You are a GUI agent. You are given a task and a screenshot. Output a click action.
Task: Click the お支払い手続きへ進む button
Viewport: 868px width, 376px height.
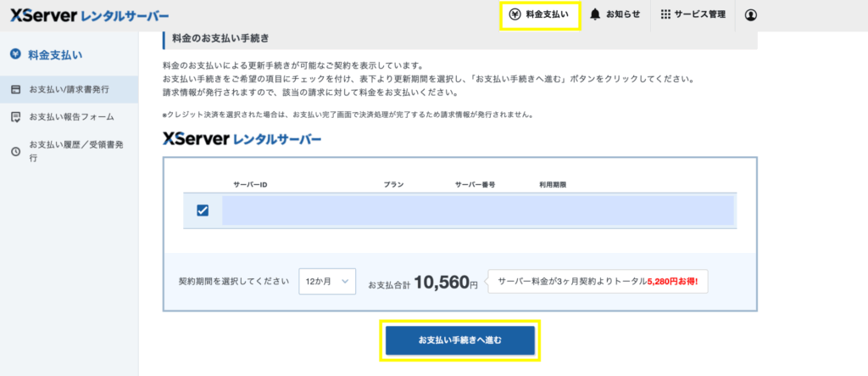460,340
